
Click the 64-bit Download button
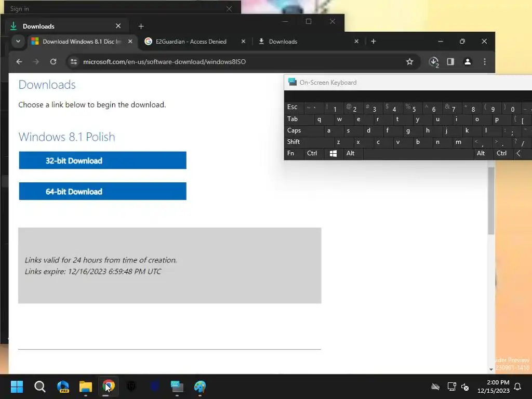coord(102,191)
